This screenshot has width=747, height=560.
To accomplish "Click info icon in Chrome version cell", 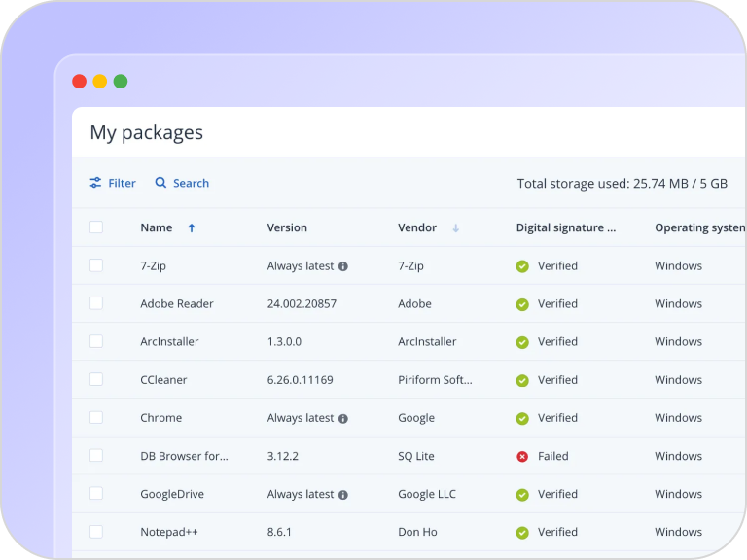I will [343, 418].
